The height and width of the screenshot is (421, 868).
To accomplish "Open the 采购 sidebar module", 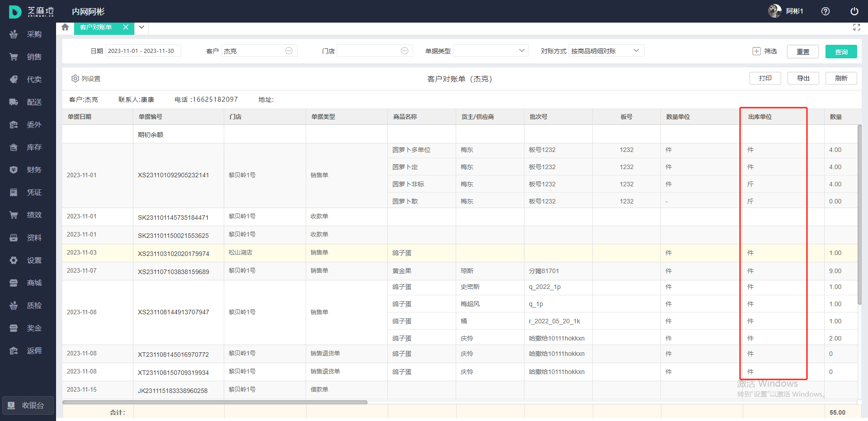I will pyautogui.click(x=27, y=34).
